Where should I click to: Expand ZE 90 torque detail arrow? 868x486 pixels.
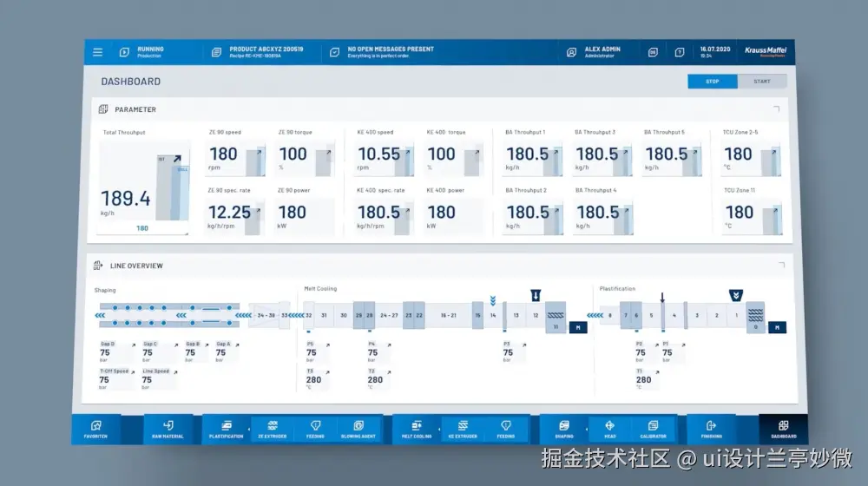pos(328,152)
